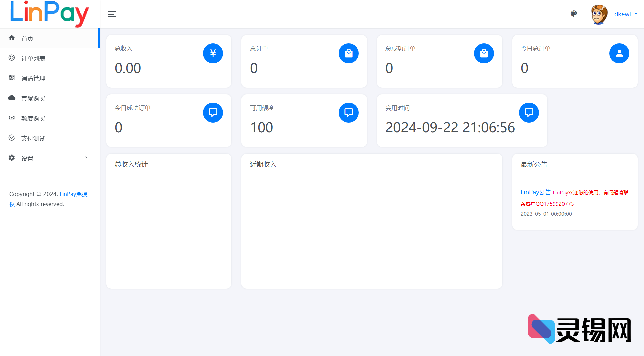Click the shopping bag icon on 总订单 card
The image size is (644, 356).
tap(348, 53)
